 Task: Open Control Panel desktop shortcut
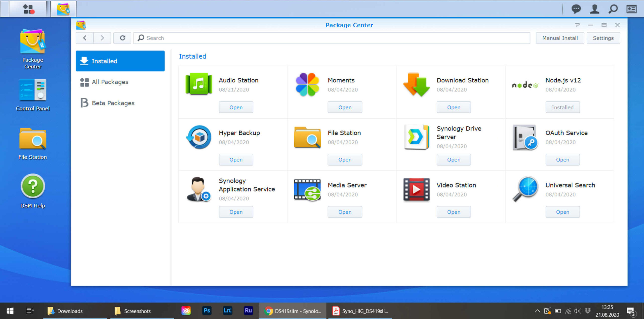click(x=33, y=95)
